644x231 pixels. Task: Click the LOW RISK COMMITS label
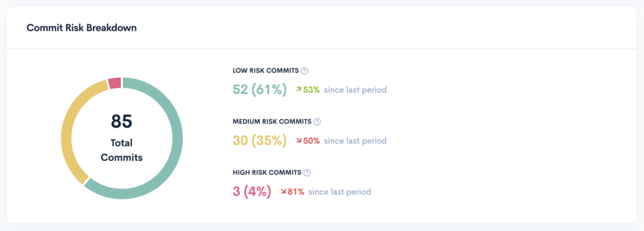pos(266,71)
